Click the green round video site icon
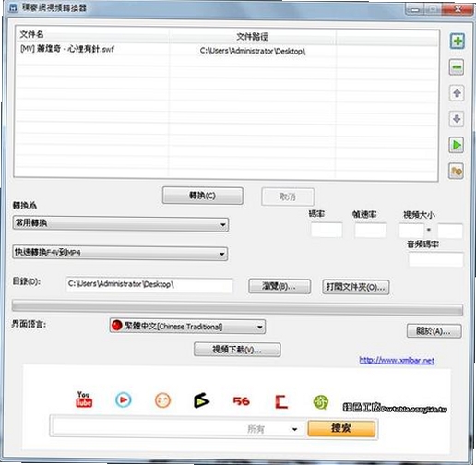This screenshot has height=465, width=476. click(321, 402)
